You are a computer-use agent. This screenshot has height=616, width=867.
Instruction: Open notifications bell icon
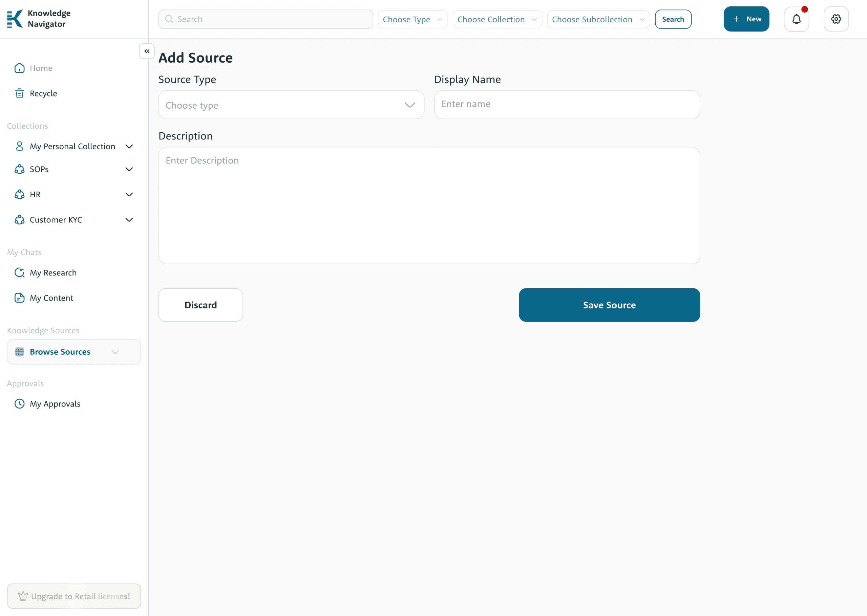796,19
